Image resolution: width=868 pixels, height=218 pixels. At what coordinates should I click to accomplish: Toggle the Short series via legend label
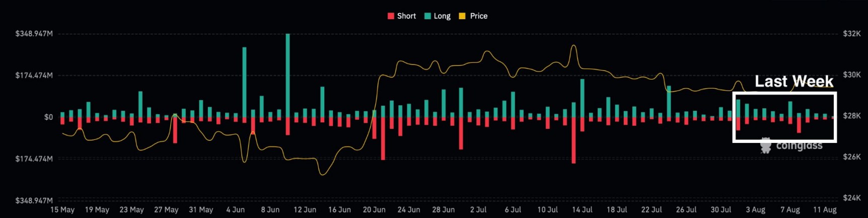click(x=406, y=16)
